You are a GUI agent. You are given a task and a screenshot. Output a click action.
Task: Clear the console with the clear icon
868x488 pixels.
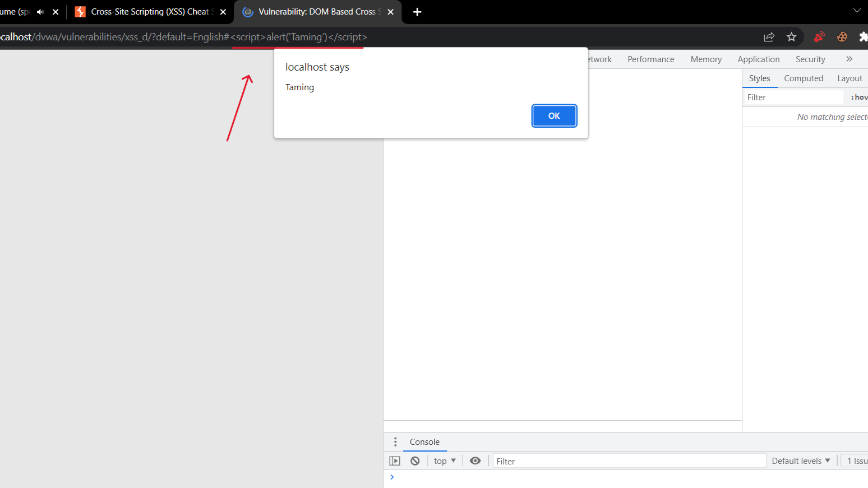[415, 460]
